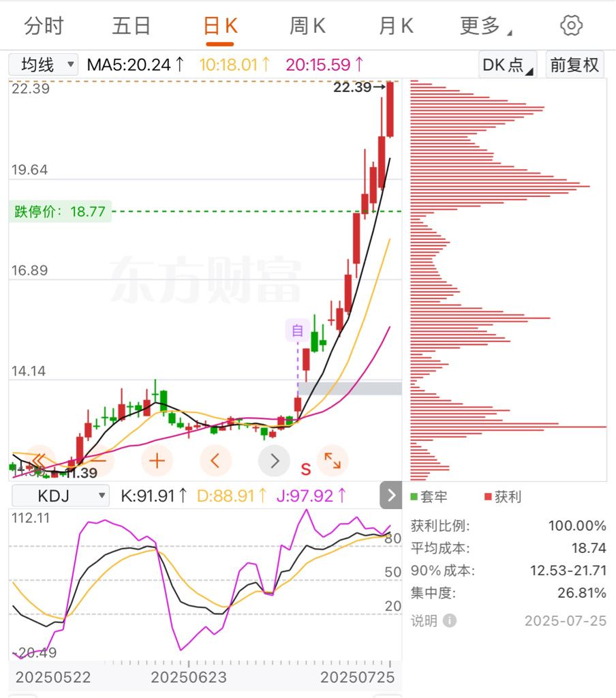Image resolution: width=616 pixels, height=698 pixels.
Task: Tap the 20250623 date label
Action: tap(189, 677)
